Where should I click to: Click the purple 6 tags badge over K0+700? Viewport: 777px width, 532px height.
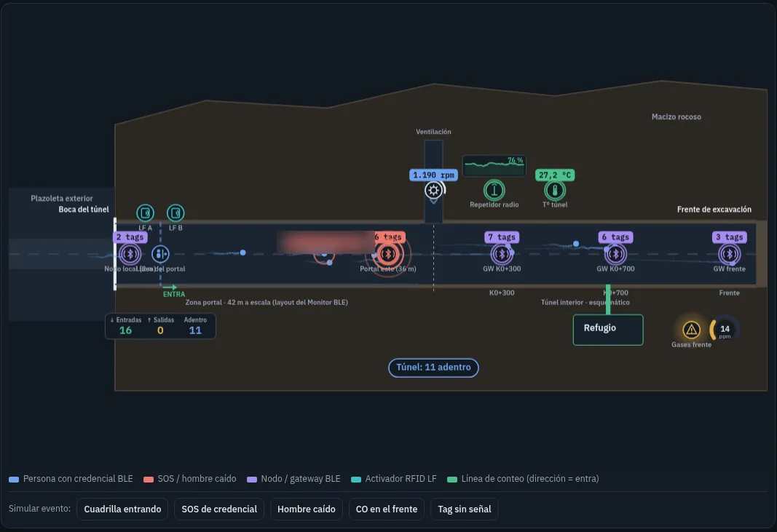pyautogui.click(x=615, y=237)
